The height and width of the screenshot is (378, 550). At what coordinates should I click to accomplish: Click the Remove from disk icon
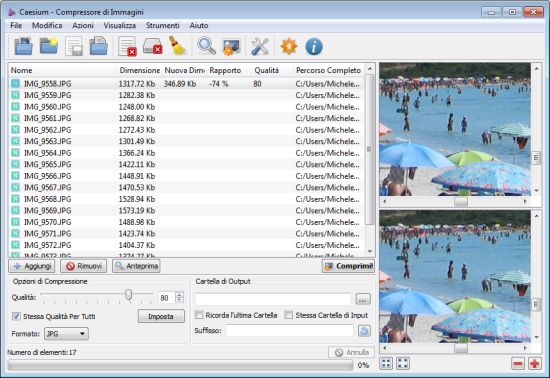(153, 46)
